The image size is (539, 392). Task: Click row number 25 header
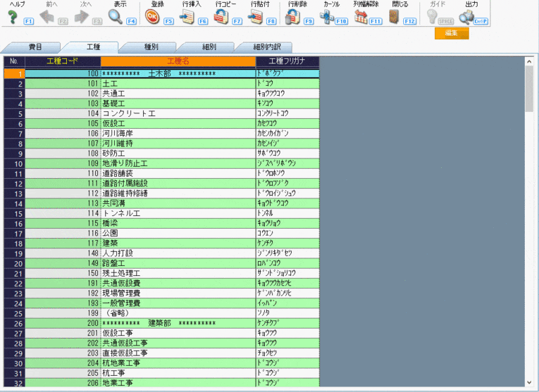coord(14,313)
